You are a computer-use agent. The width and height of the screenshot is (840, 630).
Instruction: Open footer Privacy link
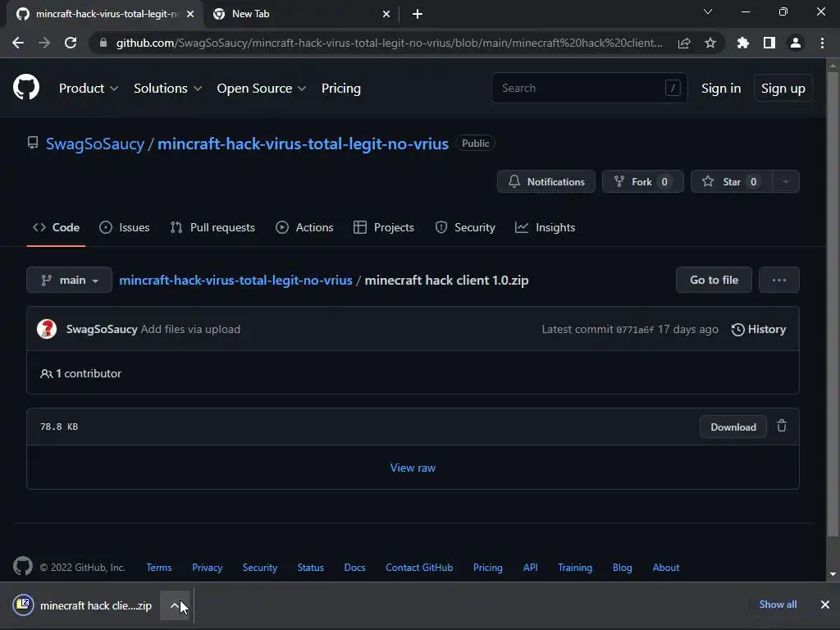click(x=208, y=568)
